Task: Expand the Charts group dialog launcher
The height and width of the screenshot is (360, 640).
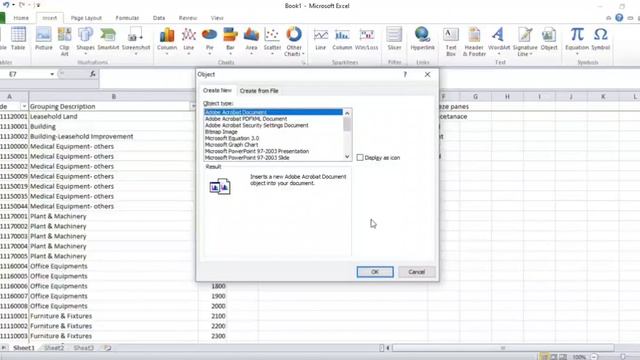Action: (303, 62)
